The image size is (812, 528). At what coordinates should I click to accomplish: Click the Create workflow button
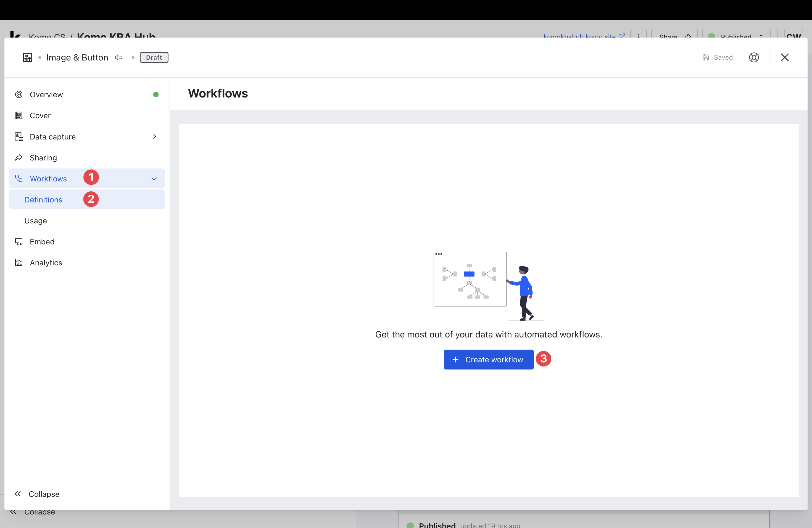click(488, 360)
